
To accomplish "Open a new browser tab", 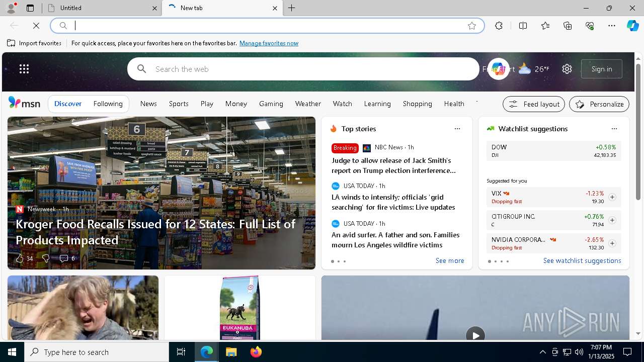I will pos(292,8).
